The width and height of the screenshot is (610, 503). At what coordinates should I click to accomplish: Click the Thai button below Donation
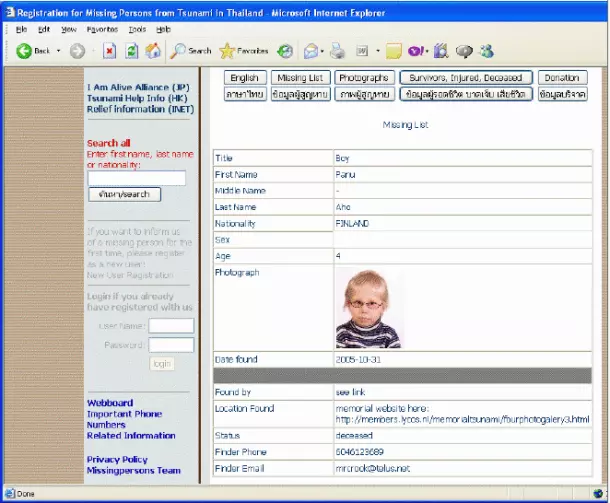tap(562, 94)
